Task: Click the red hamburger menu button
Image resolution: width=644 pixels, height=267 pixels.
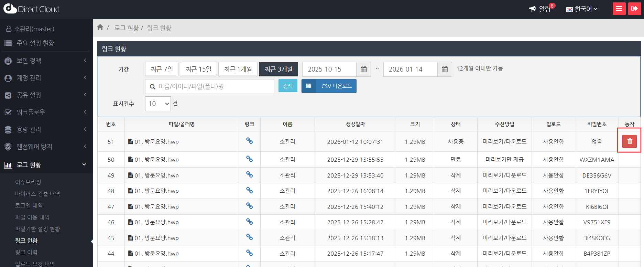Action: (x=619, y=9)
